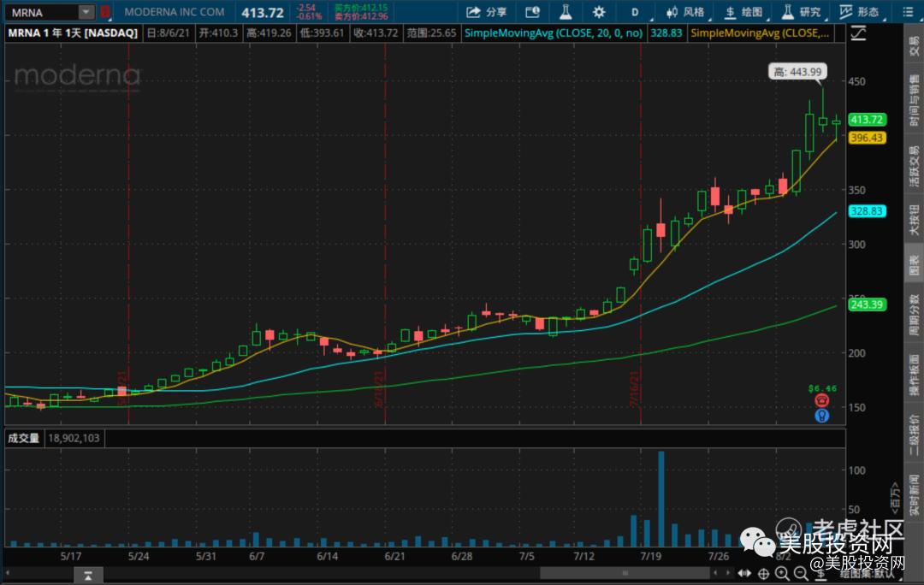Image resolution: width=924 pixels, height=585 pixels.
Task: Click the 低:393.61 low value
Action: [x=322, y=33]
